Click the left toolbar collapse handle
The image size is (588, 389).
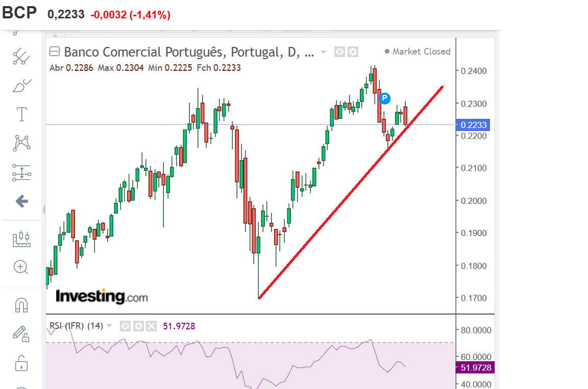point(44,210)
